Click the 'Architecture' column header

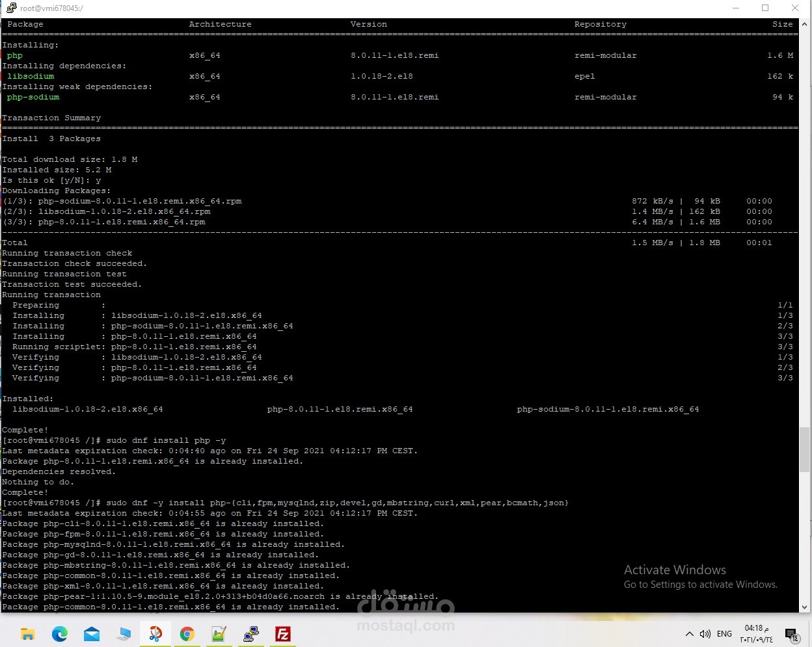click(x=220, y=24)
